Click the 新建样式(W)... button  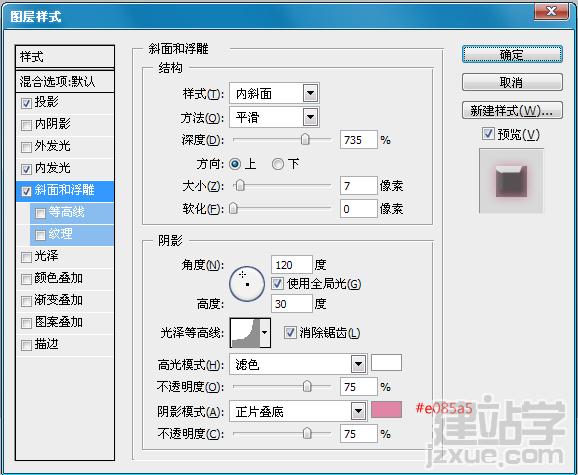coord(512,110)
